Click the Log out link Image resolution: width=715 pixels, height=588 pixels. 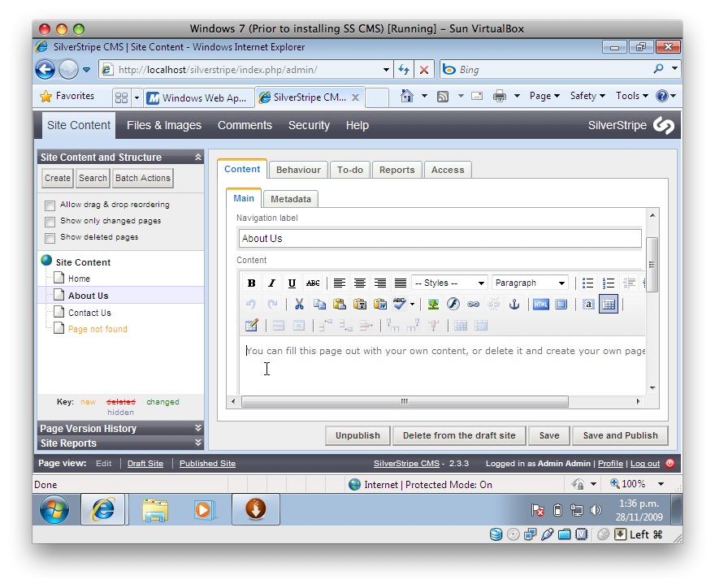click(x=644, y=464)
